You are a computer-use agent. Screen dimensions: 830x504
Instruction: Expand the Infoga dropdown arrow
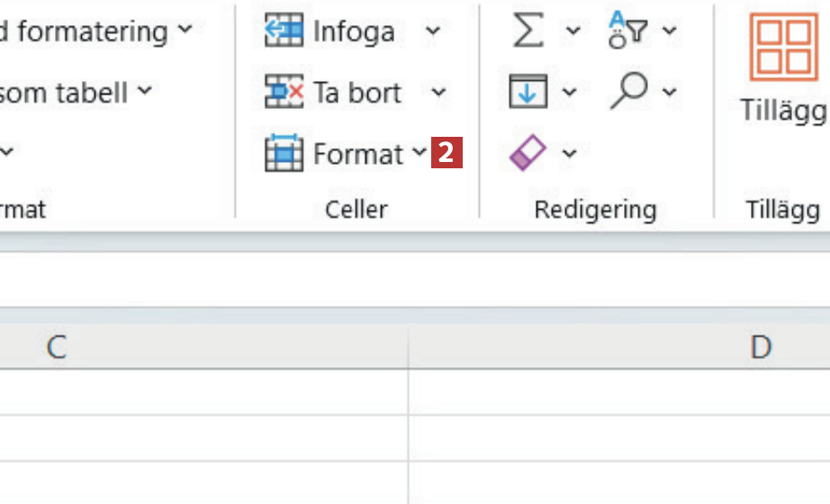[433, 31]
